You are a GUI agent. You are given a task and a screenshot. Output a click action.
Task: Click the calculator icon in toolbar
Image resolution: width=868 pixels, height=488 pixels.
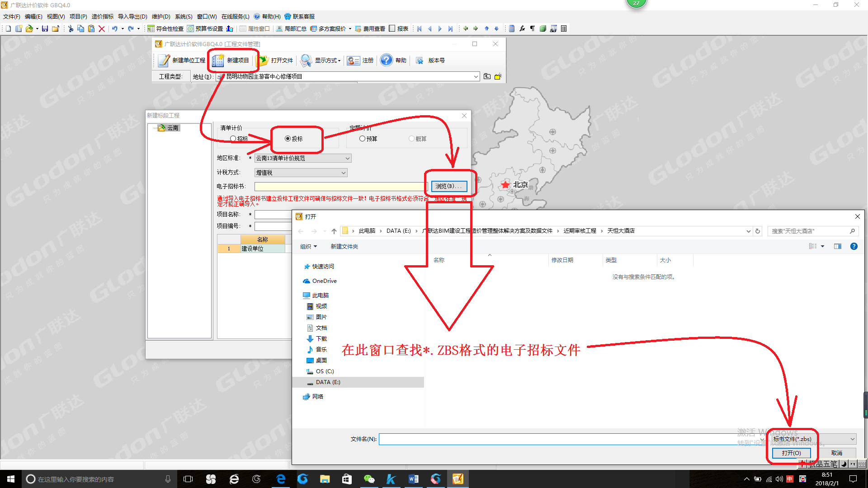coord(512,28)
